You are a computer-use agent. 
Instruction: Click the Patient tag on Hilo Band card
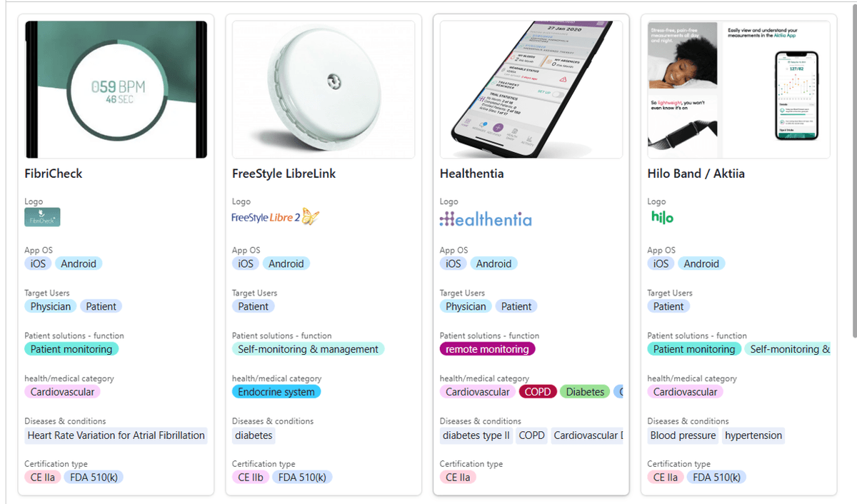(x=668, y=306)
